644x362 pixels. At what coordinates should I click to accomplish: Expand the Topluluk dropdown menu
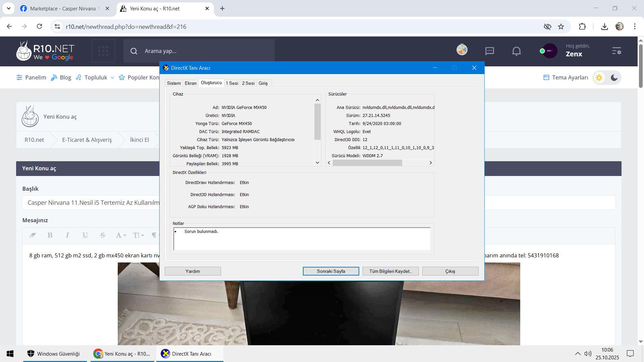[x=95, y=78]
